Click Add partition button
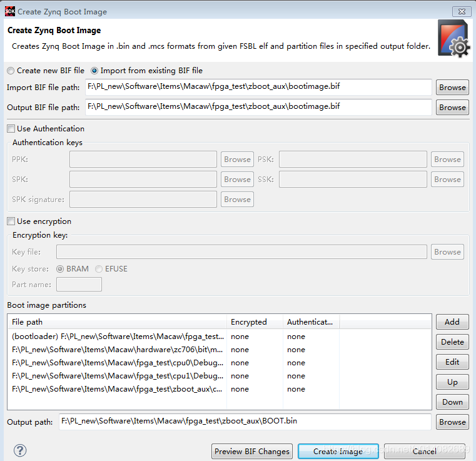476x461 pixels. (x=452, y=322)
